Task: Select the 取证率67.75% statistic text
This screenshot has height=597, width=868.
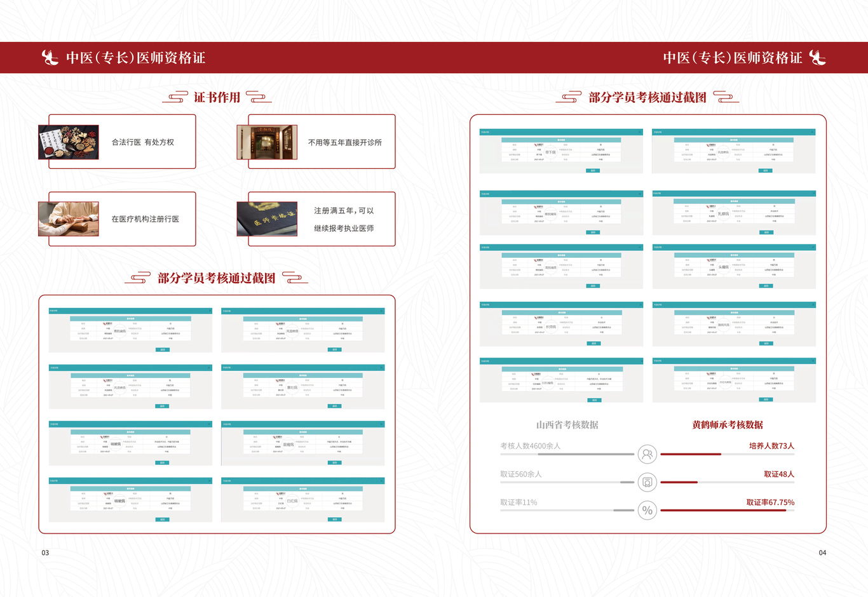Action: pos(770,502)
